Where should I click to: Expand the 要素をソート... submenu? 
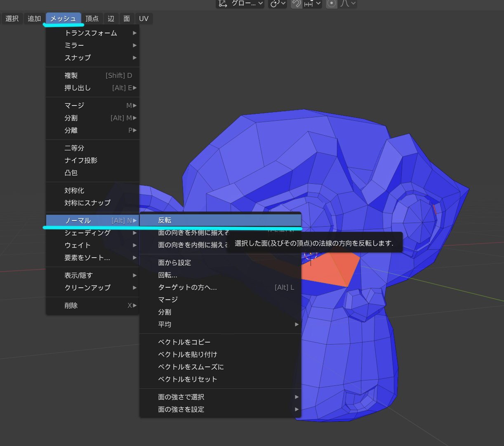[92, 258]
